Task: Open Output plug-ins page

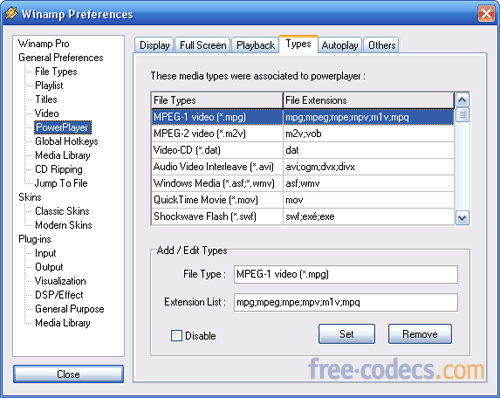Action: click(x=49, y=267)
